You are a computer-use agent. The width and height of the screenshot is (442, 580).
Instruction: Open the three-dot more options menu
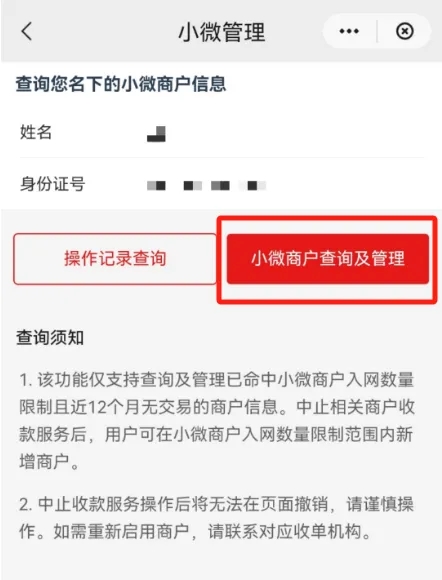[349, 31]
